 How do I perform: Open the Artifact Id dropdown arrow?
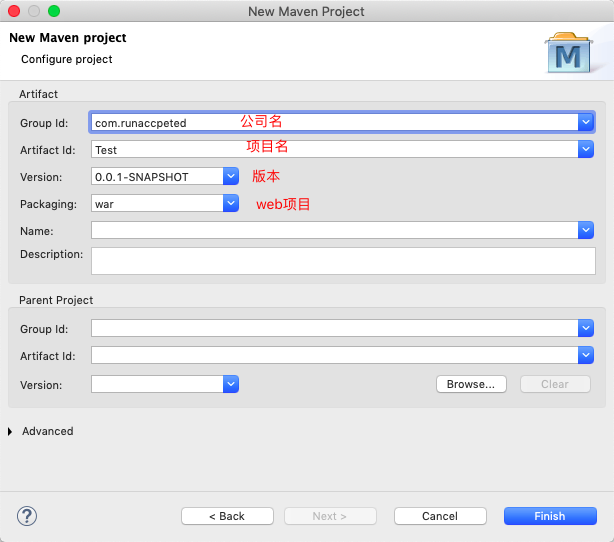point(586,149)
